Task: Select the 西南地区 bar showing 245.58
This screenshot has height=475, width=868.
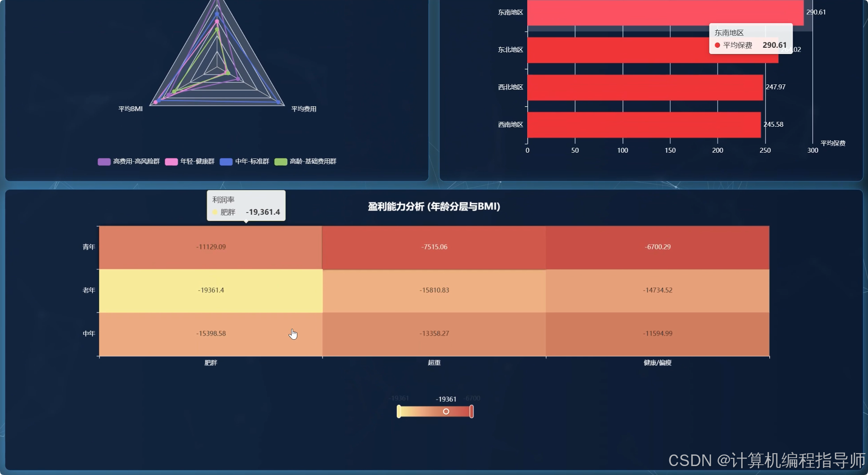Action: [643, 125]
